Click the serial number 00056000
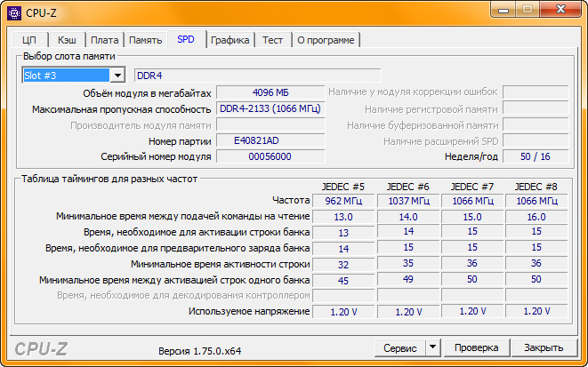This screenshot has height=367, width=588. pyautogui.click(x=270, y=156)
